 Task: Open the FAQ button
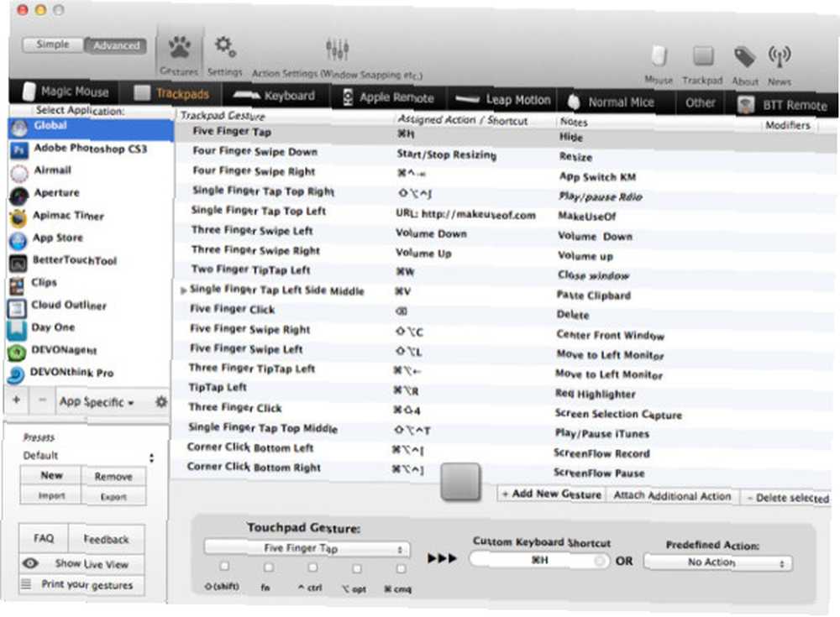point(44,538)
